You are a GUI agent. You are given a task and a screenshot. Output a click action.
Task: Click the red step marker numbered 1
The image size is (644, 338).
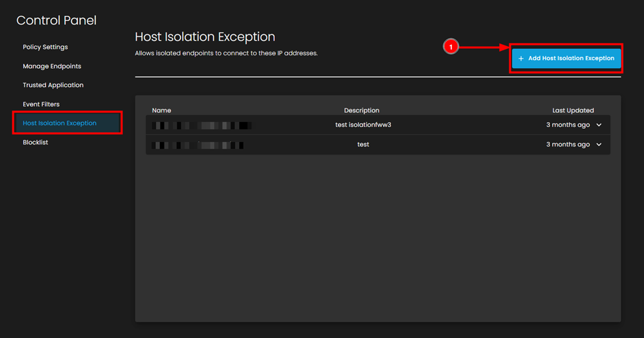(x=450, y=47)
